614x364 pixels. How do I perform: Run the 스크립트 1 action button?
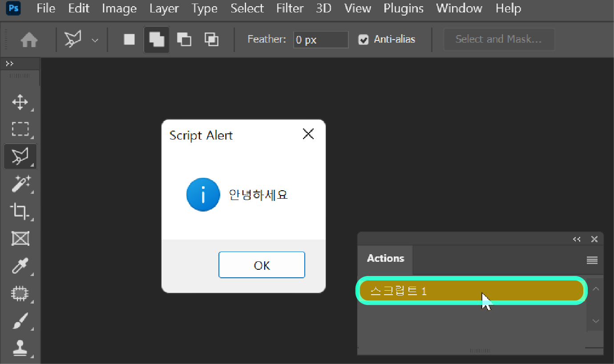coord(471,291)
